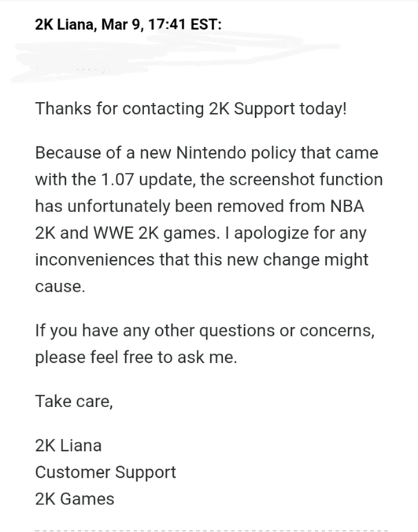Click the 'Thanks for contacting 2K Support today!' line
418x532 pixels.
[190, 109]
